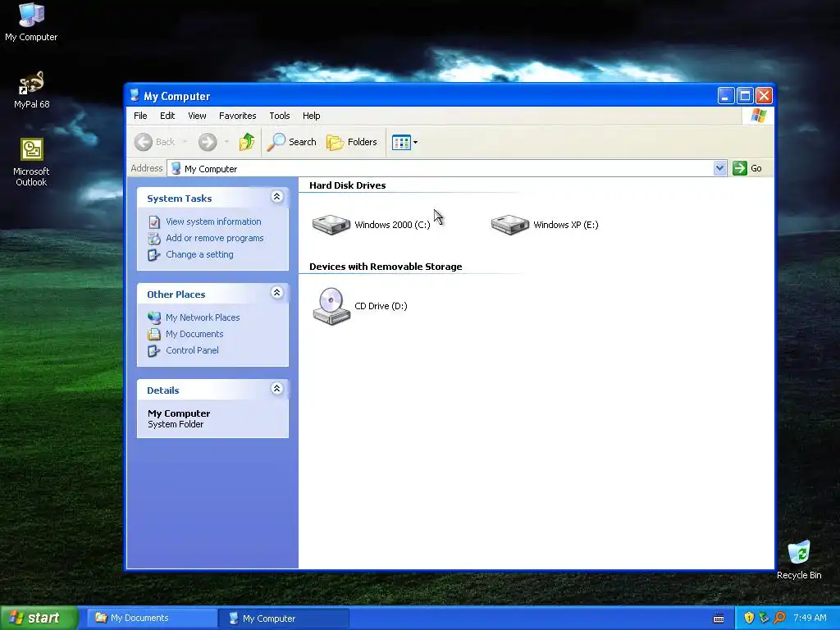Open the Windows 2000 (C:) drive icon
The image size is (840, 630).
[x=331, y=225]
